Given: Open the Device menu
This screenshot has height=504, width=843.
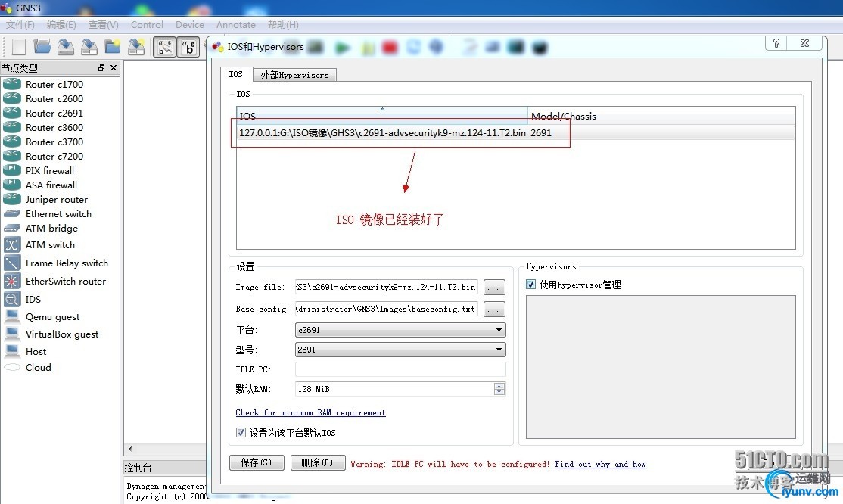Looking at the screenshot, I should 190,25.
